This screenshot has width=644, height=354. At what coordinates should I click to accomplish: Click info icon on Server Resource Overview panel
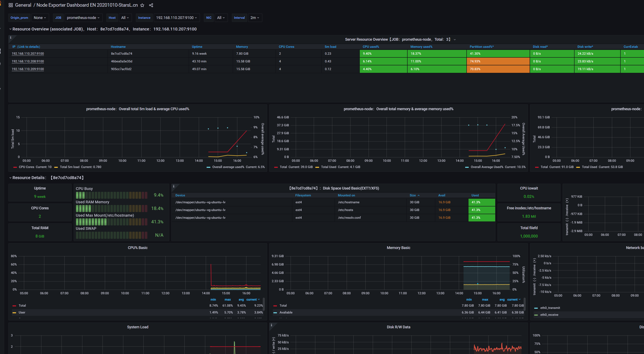(x=10, y=38)
